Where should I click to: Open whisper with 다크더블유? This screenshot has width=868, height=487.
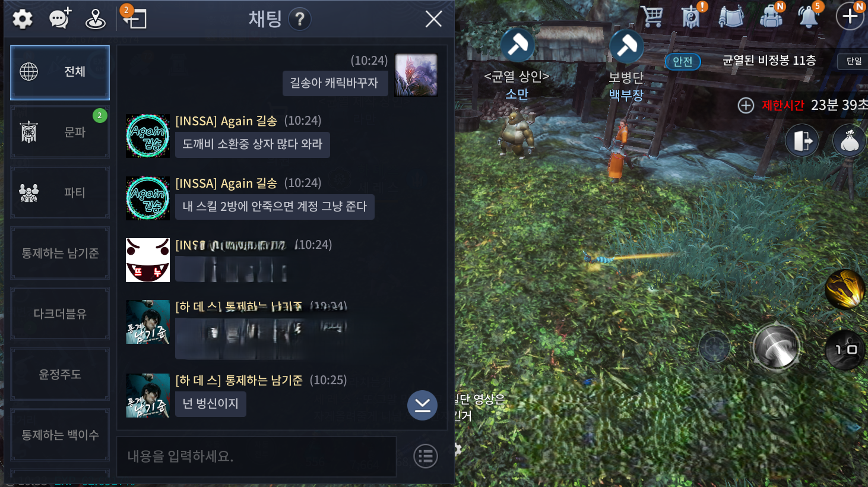click(x=60, y=314)
